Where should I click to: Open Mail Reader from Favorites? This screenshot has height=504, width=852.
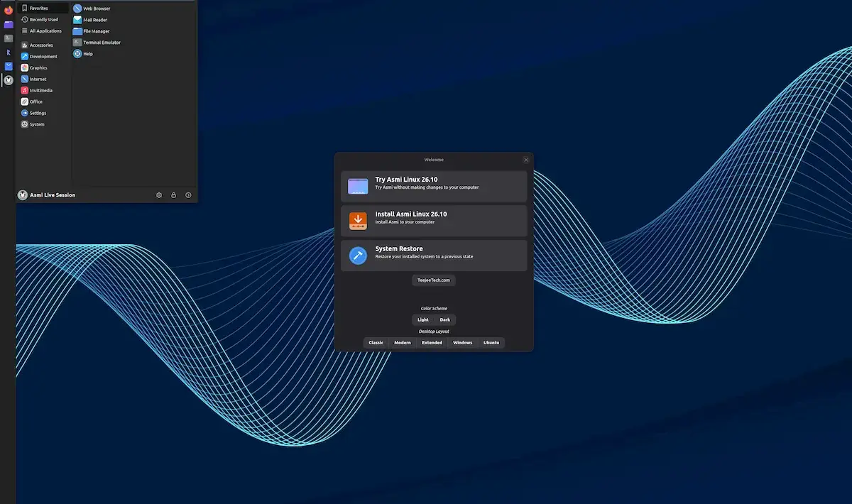pos(91,20)
